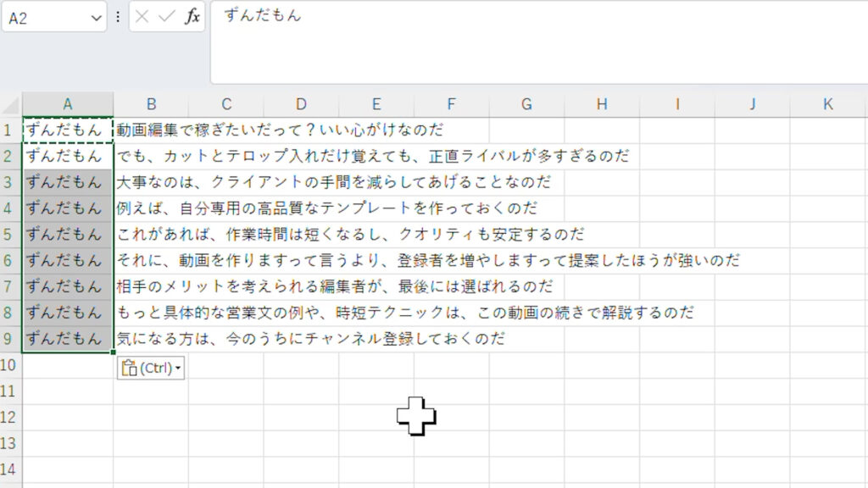Screen dimensions: 868x488
Task: Select the row 14 header
Action: pos(10,469)
